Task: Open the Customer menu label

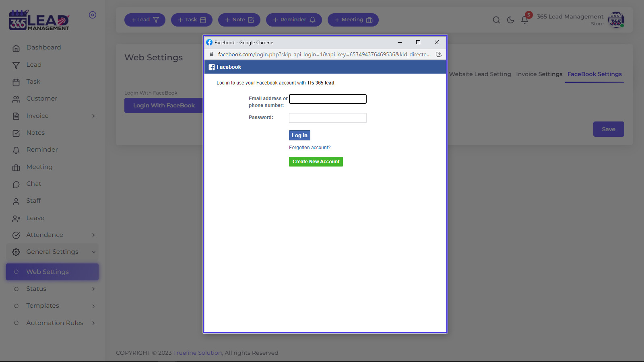Action: (x=42, y=99)
